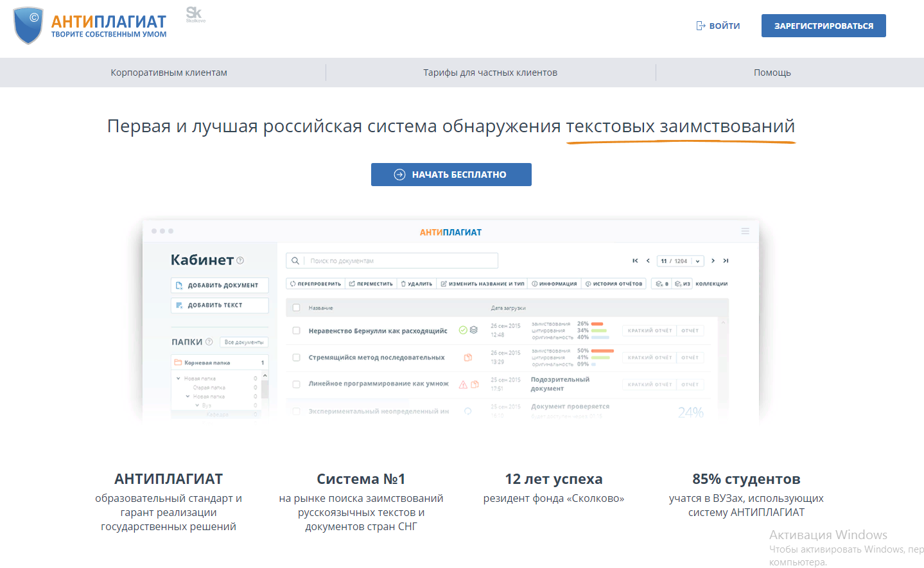Check the Стремящийся метод document checkbox

(x=296, y=357)
